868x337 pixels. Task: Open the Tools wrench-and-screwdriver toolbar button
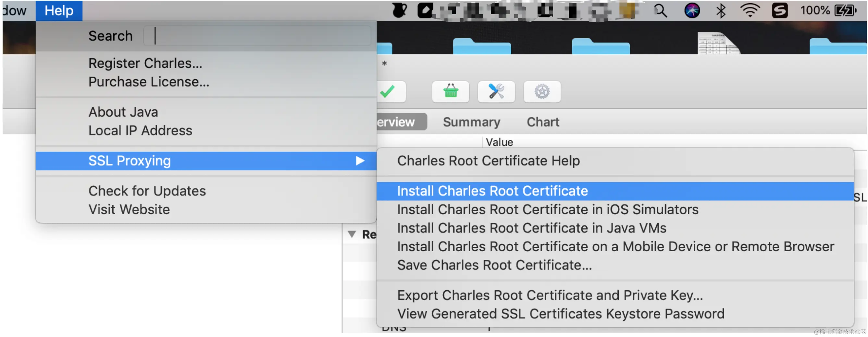point(496,91)
